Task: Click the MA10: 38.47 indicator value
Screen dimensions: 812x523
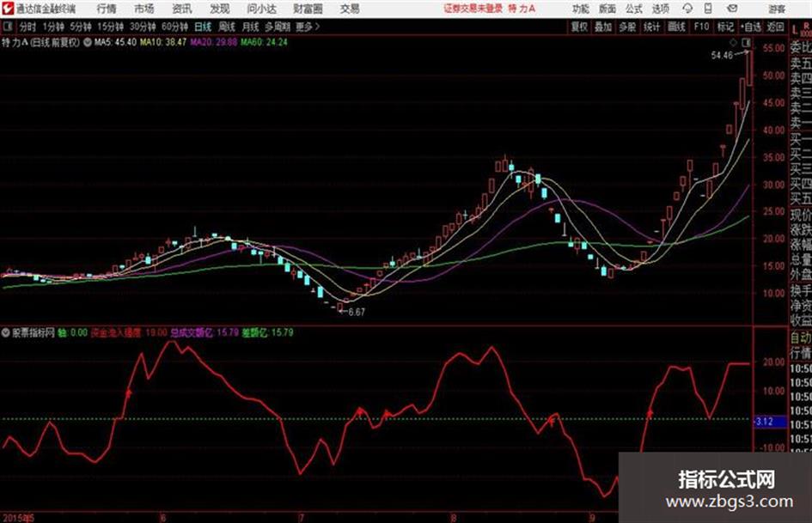Action: pyautogui.click(x=163, y=42)
